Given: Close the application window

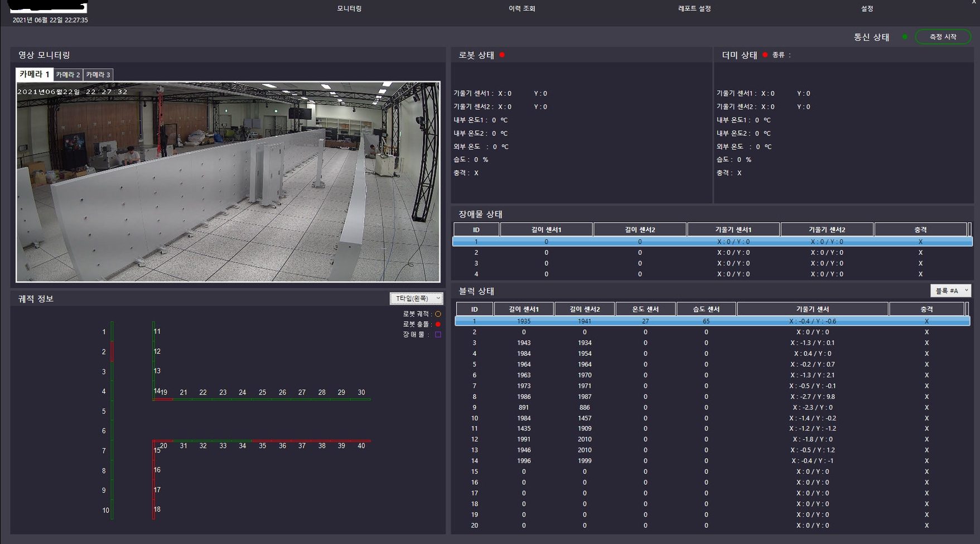Looking at the screenshot, I should pyautogui.click(x=974, y=2).
